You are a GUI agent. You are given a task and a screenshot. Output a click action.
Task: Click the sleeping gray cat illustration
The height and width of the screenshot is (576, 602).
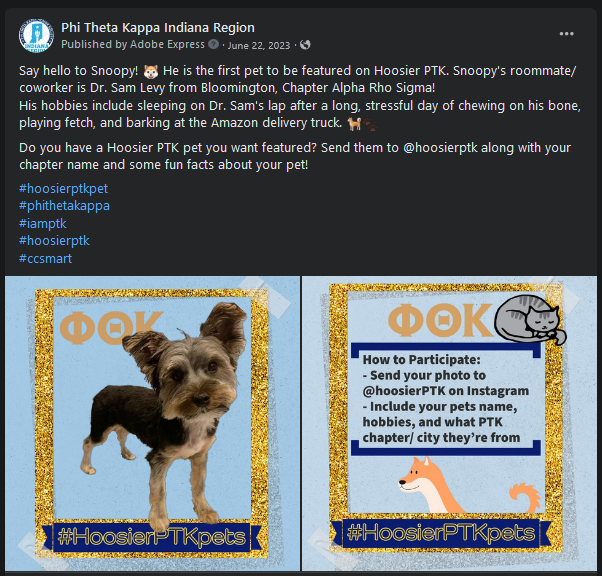(530, 319)
